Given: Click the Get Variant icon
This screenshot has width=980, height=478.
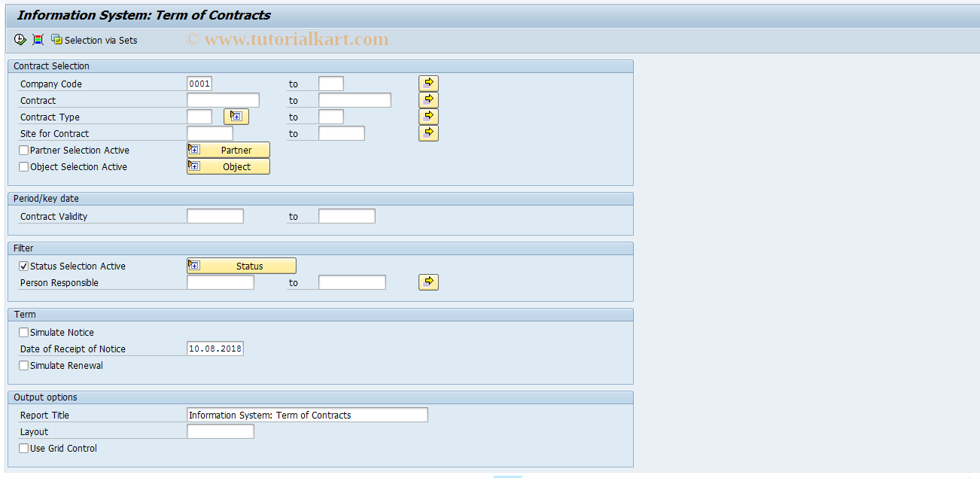Looking at the screenshot, I should coord(38,40).
